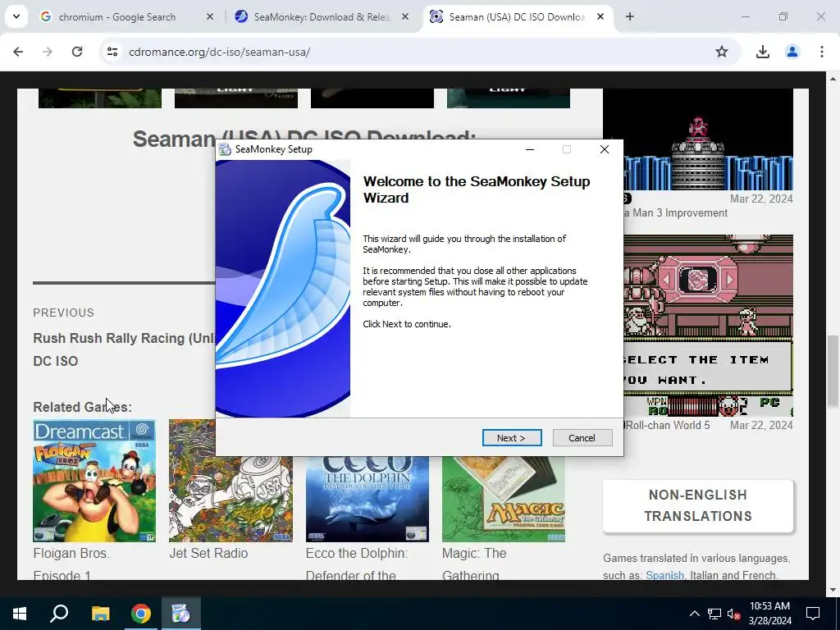Open Magic: The Gathering cover thumbnail
The width and height of the screenshot is (840, 630).
point(504,499)
